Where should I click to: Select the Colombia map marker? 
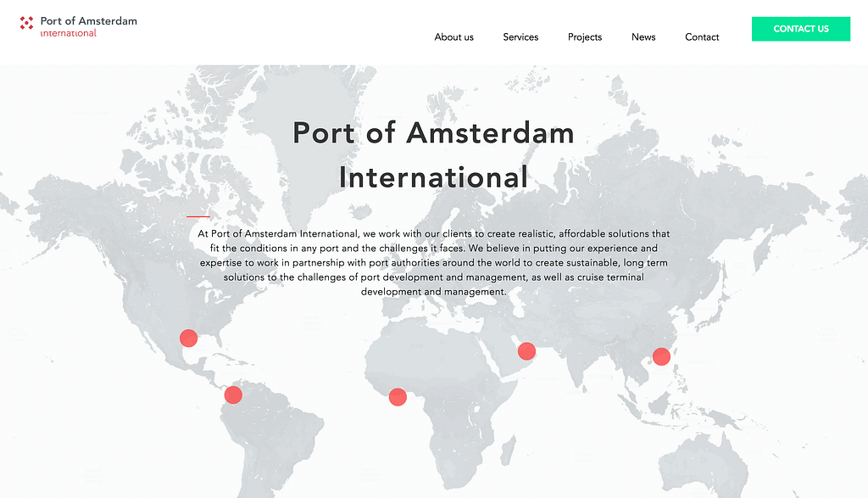point(233,394)
